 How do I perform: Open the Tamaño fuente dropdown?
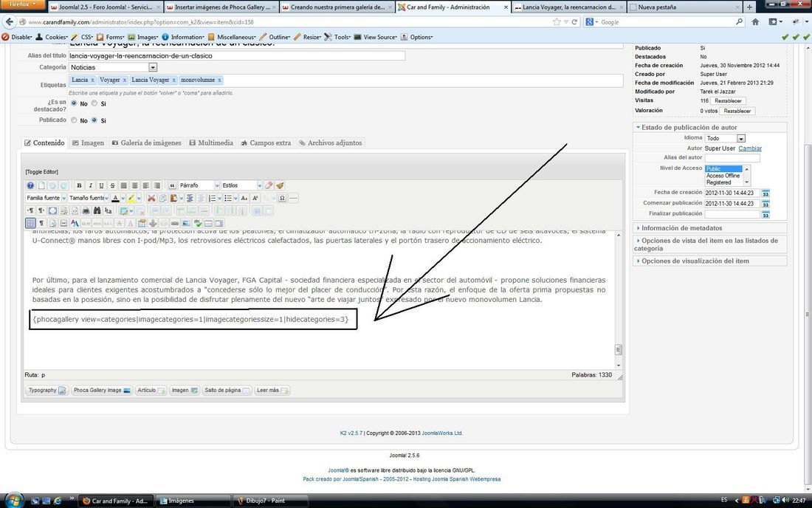tap(89, 198)
